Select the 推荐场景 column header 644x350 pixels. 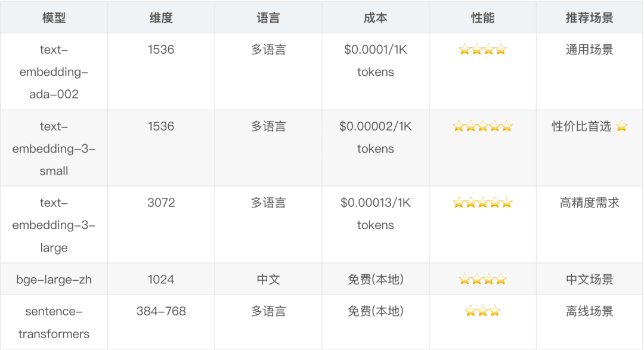589,18
